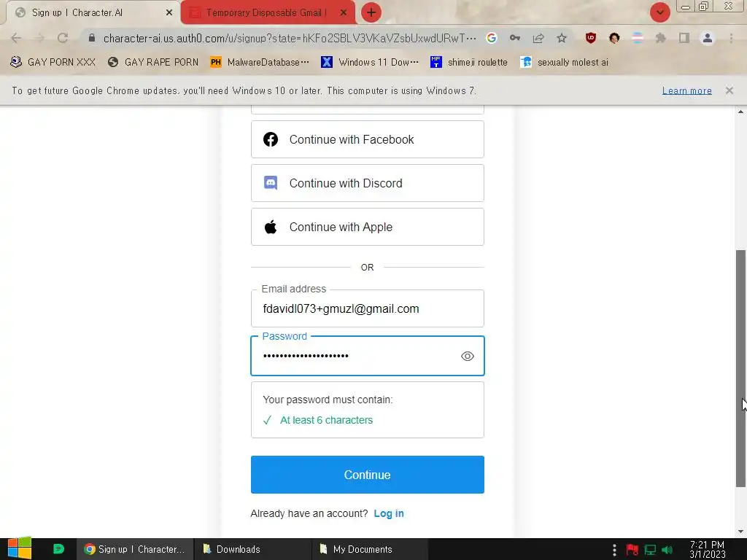Click the taskbar clock showing 7:21 PM
The height and width of the screenshot is (560, 747).
(x=708, y=550)
